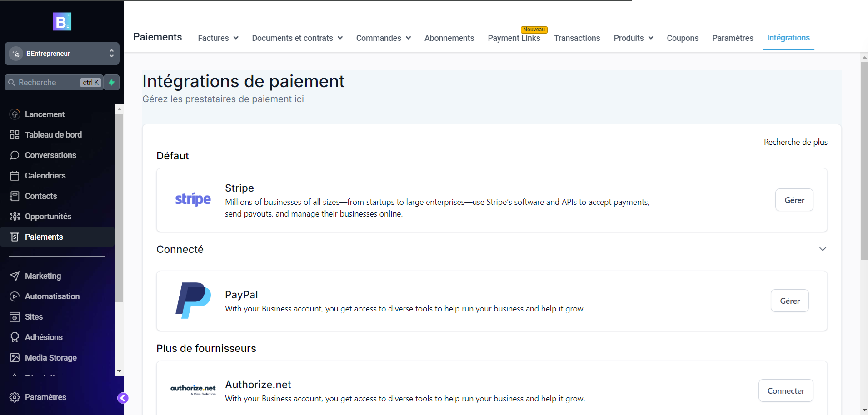Expand the Produits dropdown menu
This screenshot has width=868, height=415.
click(x=634, y=38)
